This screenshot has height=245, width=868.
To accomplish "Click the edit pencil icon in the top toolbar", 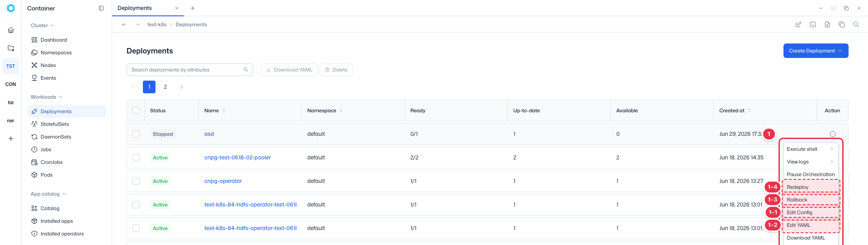I will point(798,24).
